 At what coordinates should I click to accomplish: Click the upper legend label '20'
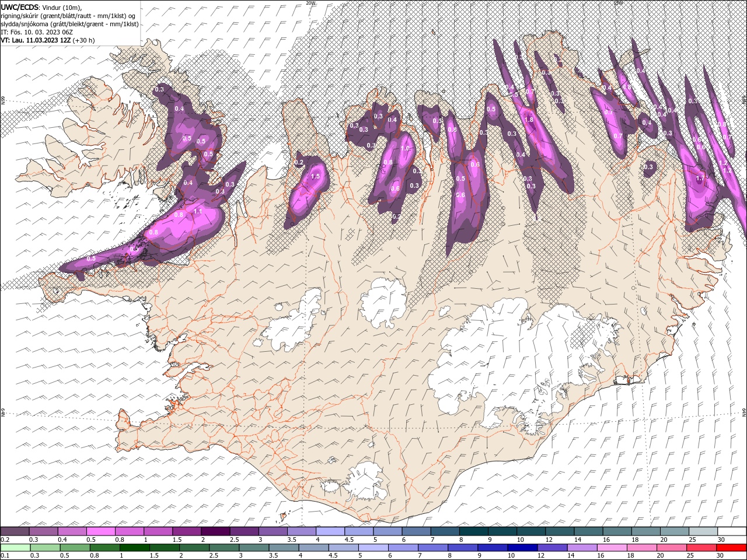(x=664, y=540)
